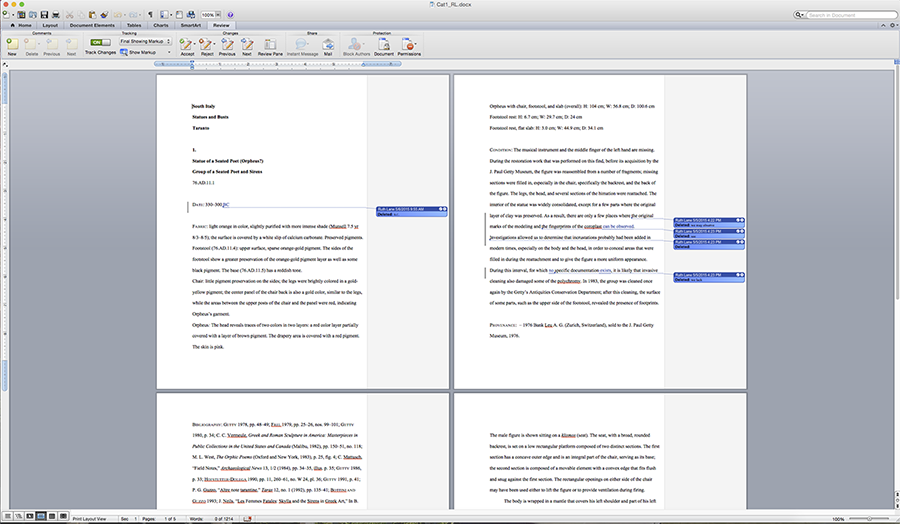Accept the current tracked change
Image resolution: width=900 pixels, height=524 pixels.
(x=185, y=46)
